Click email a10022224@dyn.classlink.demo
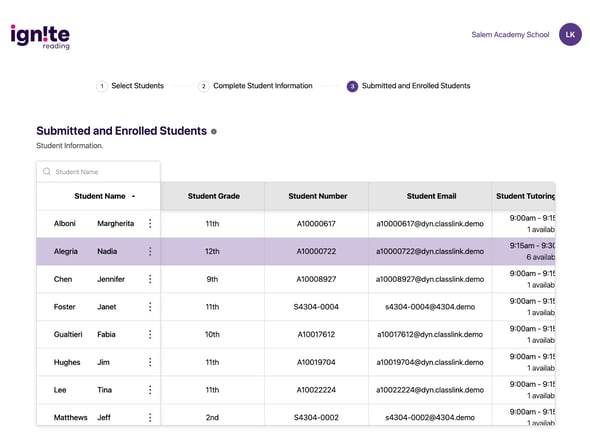590x437 pixels. click(x=430, y=390)
